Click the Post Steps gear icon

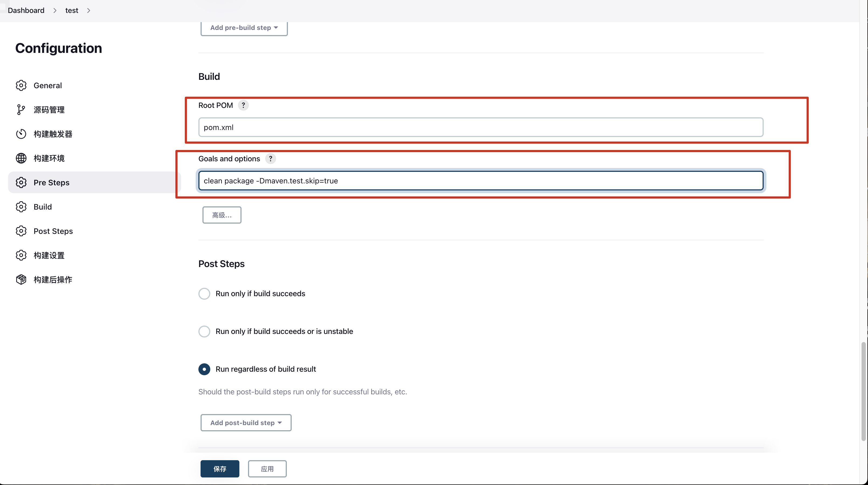(21, 231)
